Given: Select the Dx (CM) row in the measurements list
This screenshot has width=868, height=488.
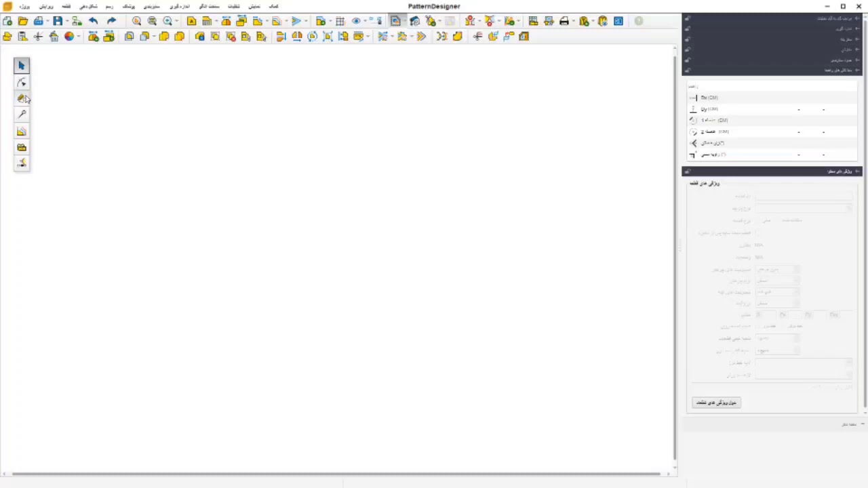Looking at the screenshot, I should click(772, 98).
